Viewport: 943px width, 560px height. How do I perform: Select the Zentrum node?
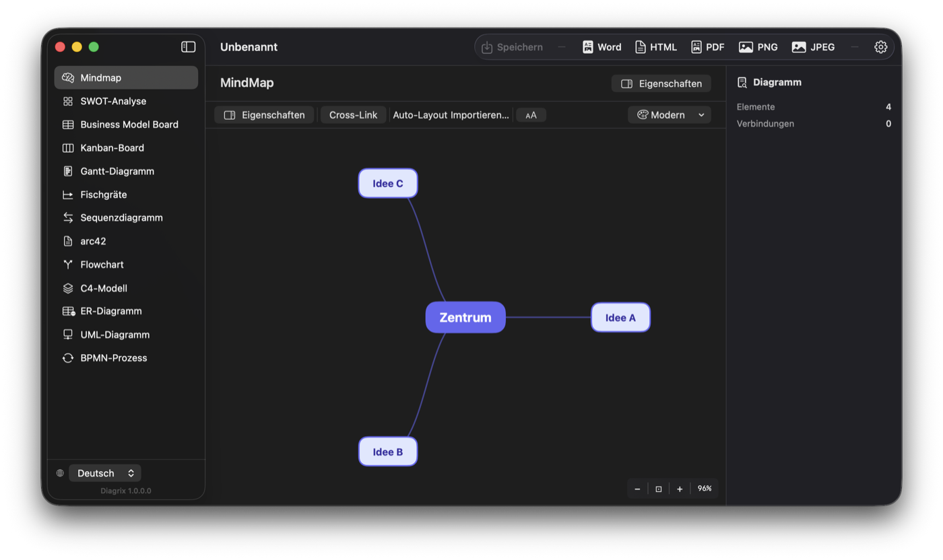coord(465,317)
